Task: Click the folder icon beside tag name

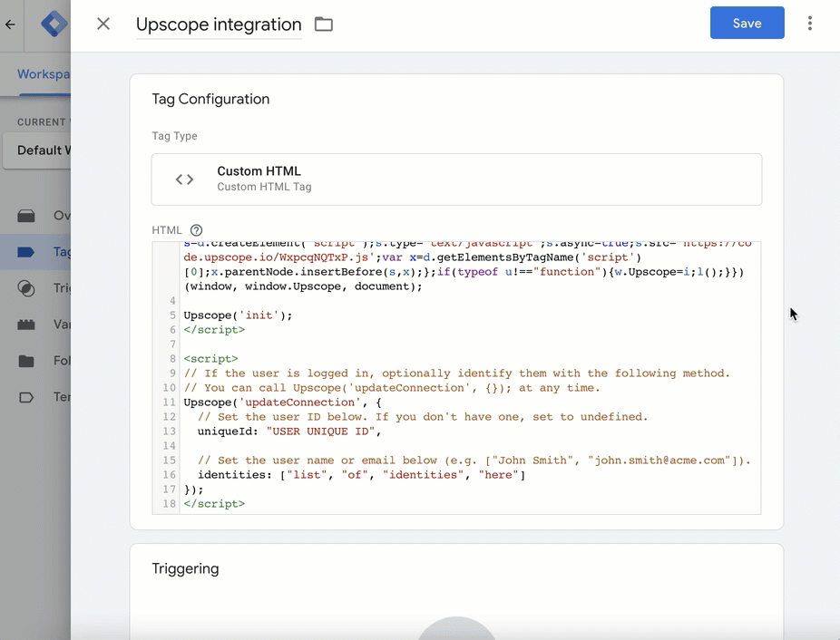Action: (x=324, y=24)
